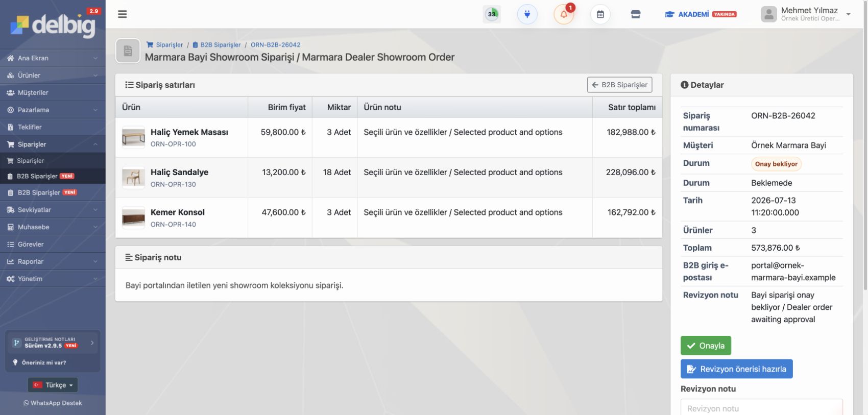Toggle the hamburger sidebar menu icon

[x=122, y=14]
